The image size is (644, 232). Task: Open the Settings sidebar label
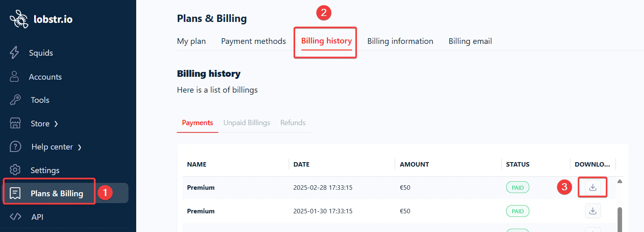point(45,170)
